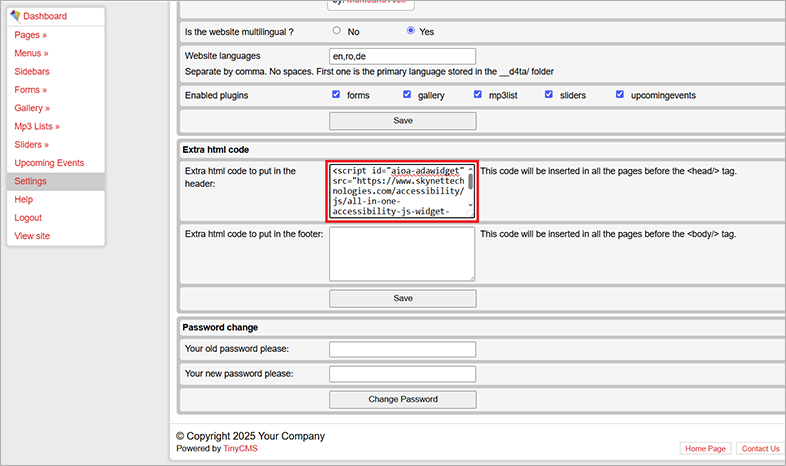Select the Yes multilingual radio button
The image size is (786, 466).
click(x=410, y=31)
